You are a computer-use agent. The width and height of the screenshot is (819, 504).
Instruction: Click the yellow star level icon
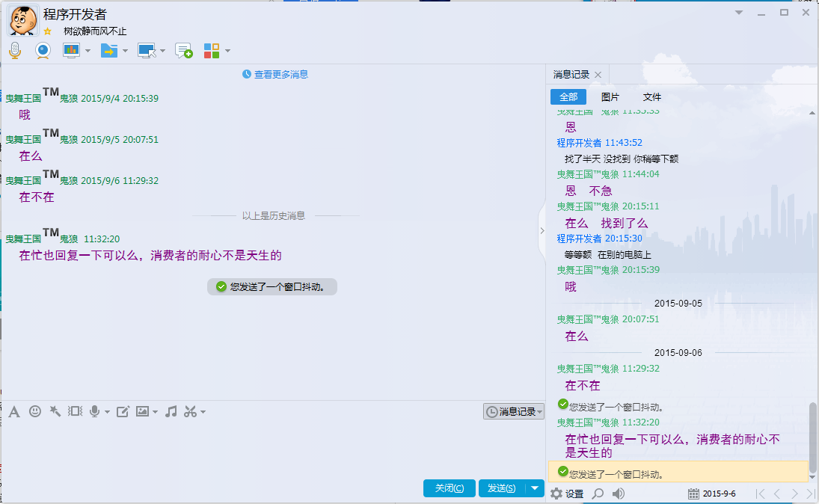tap(48, 31)
